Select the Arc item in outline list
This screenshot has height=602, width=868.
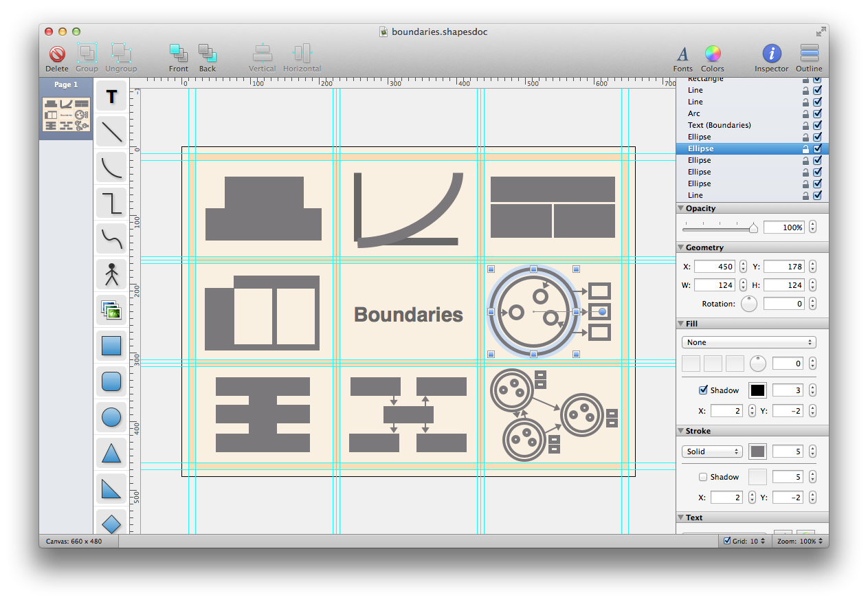[x=694, y=113]
